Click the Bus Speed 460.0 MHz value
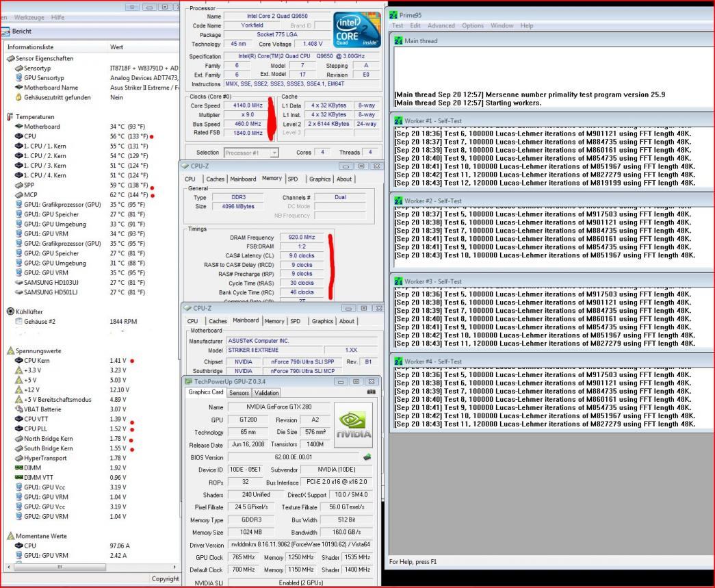 click(248, 124)
